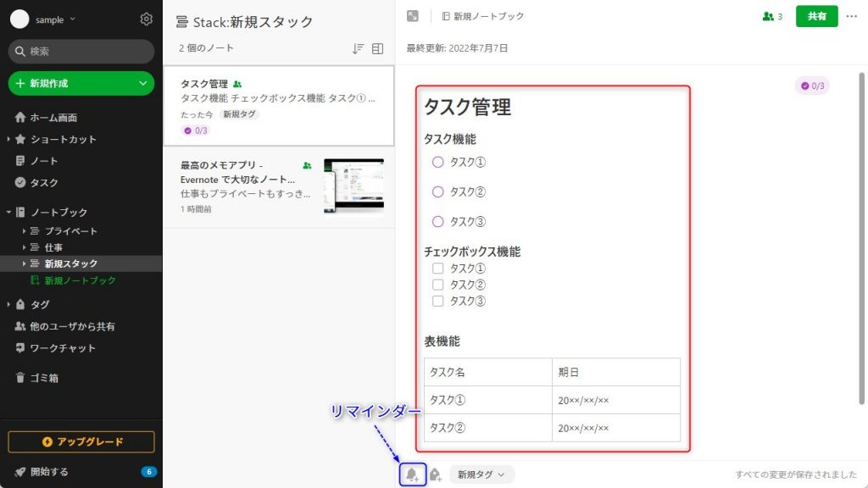Expand the sample account dropdown arrow
Viewport: 868px width, 488px height.
[x=73, y=19]
